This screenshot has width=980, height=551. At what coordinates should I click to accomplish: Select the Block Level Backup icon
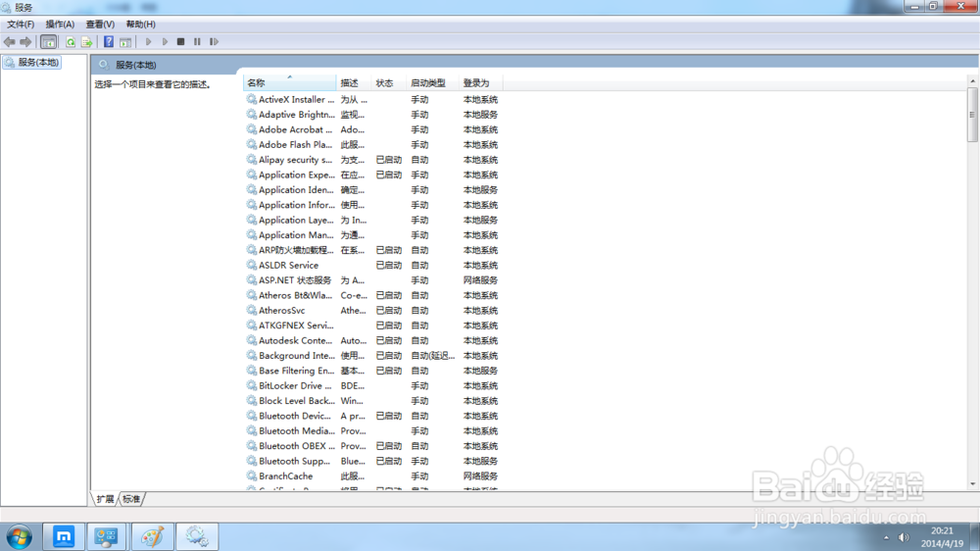tap(251, 400)
